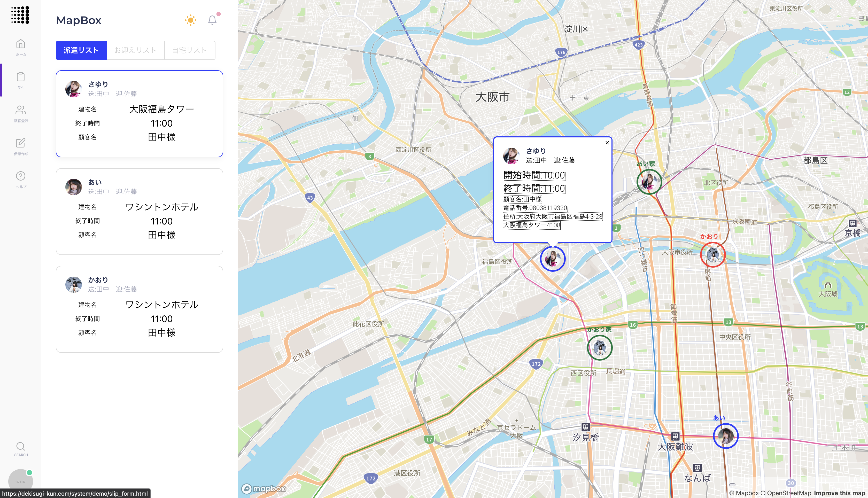Open the notifications bell icon
The height and width of the screenshot is (498, 868).
tap(212, 20)
